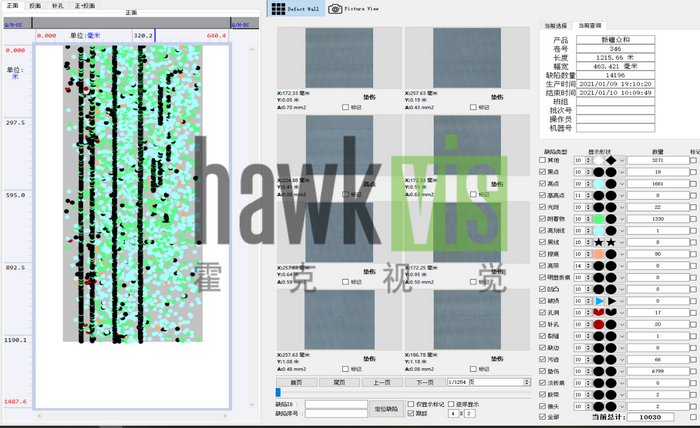
Task: Expand shape dropdown for 擦痕 row
Action: [x=622, y=254]
